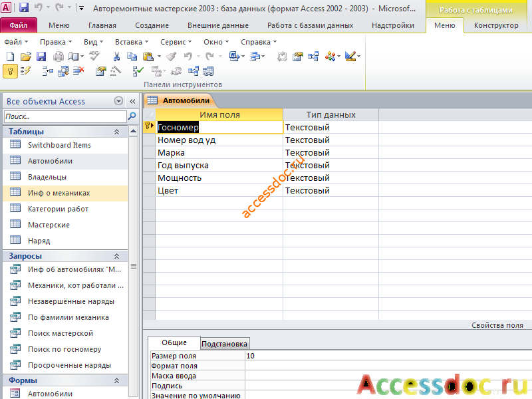532x399 pixels.
Task: Open the All Access Objects pane dropdown
Action: pyautogui.click(x=118, y=101)
